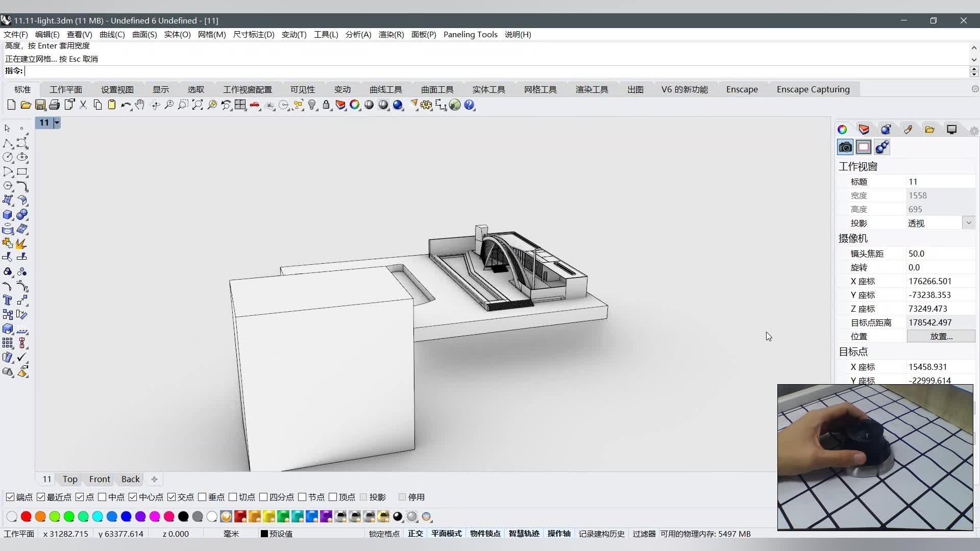The height and width of the screenshot is (551, 980).
Task: Click the Box solid tool icon
Action: 7,215
